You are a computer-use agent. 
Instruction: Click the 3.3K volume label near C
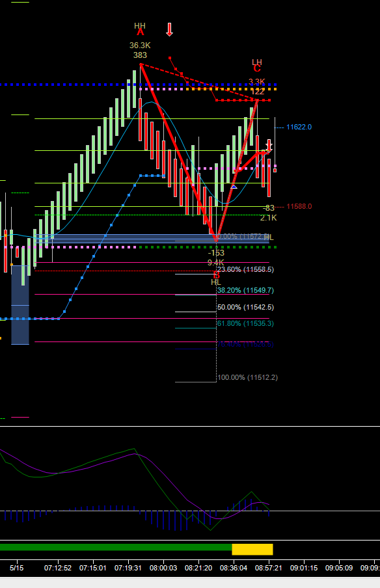tap(257, 81)
